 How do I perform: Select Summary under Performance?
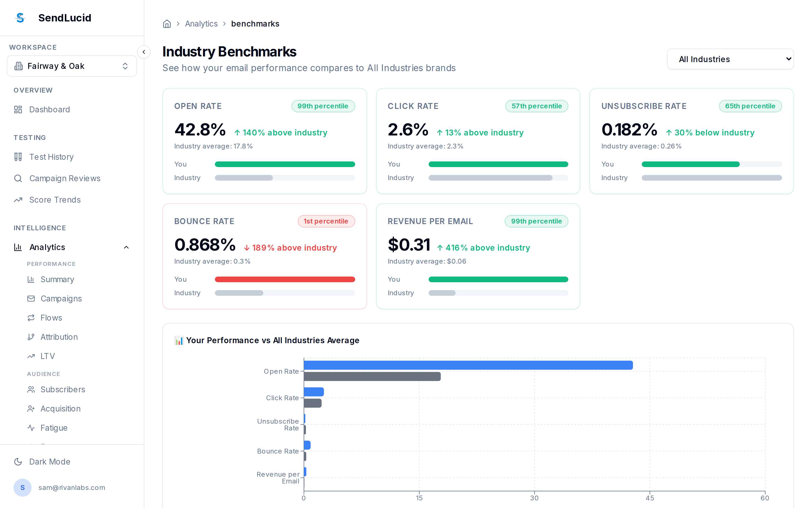pos(78,279)
